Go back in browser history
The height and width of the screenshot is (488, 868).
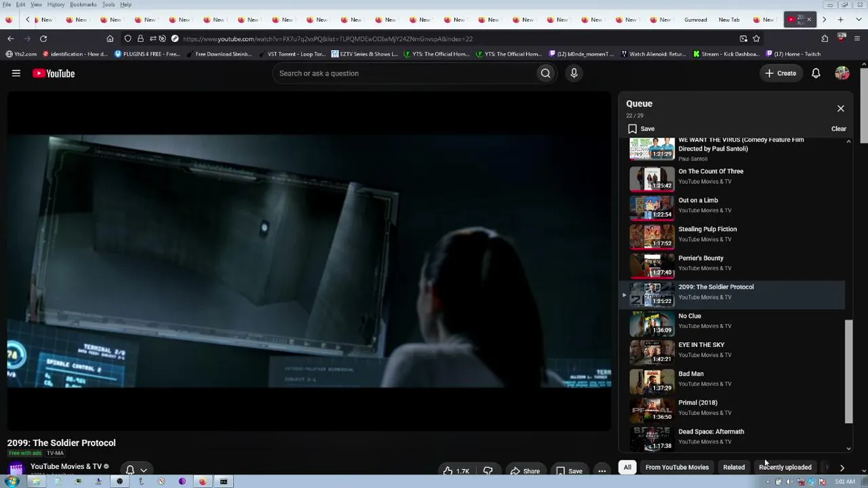11,39
